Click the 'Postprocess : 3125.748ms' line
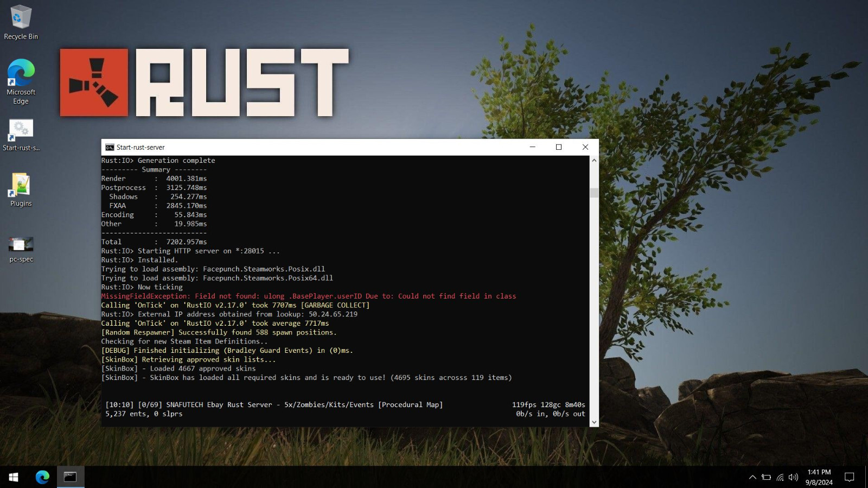This screenshot has width=868, height=488. (154, 187)
